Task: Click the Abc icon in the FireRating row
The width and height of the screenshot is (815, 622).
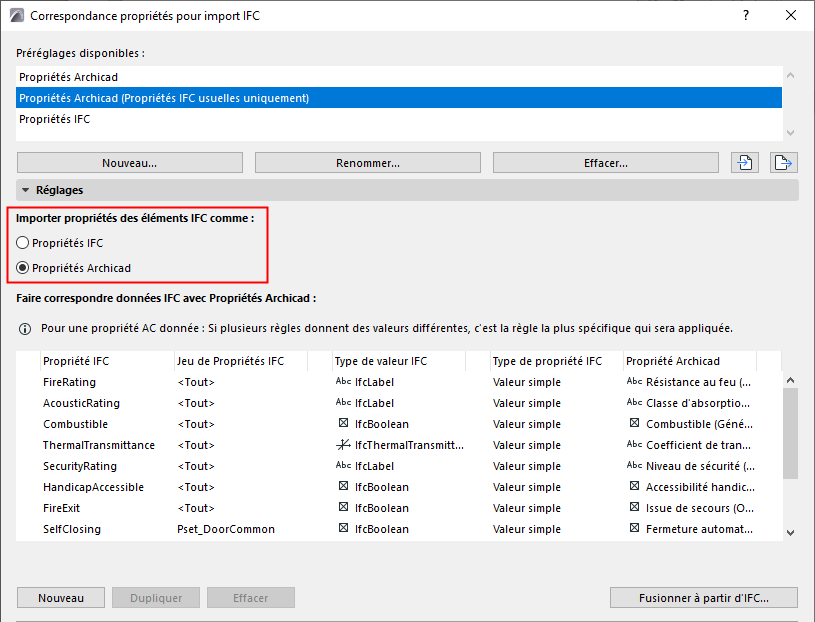Action: [x=343, y=382]
